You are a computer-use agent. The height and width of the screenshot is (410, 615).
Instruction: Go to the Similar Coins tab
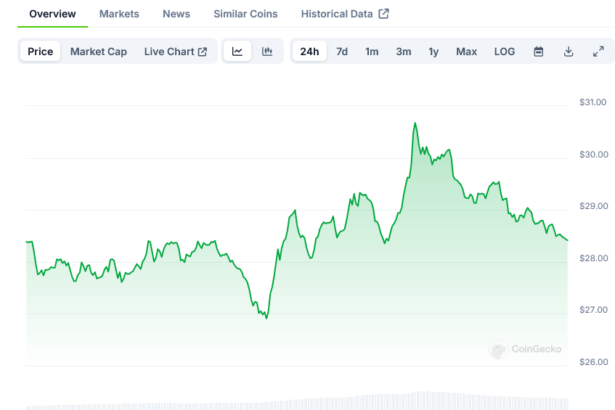click(246, 14)
